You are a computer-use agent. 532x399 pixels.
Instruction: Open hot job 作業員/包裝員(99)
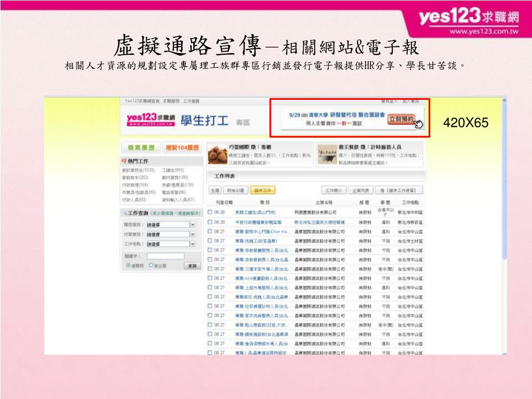click(x=139, y=192)
